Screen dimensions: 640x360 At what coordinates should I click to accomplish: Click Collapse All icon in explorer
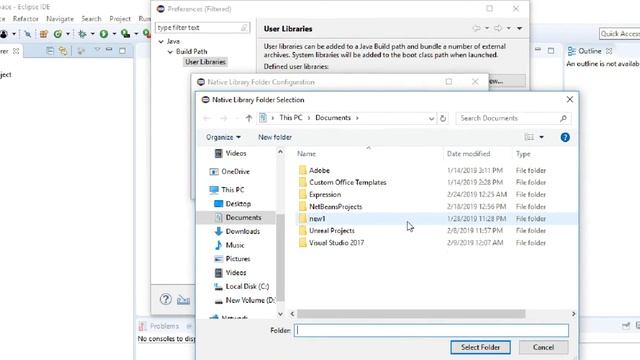click(x=50, y=51)
